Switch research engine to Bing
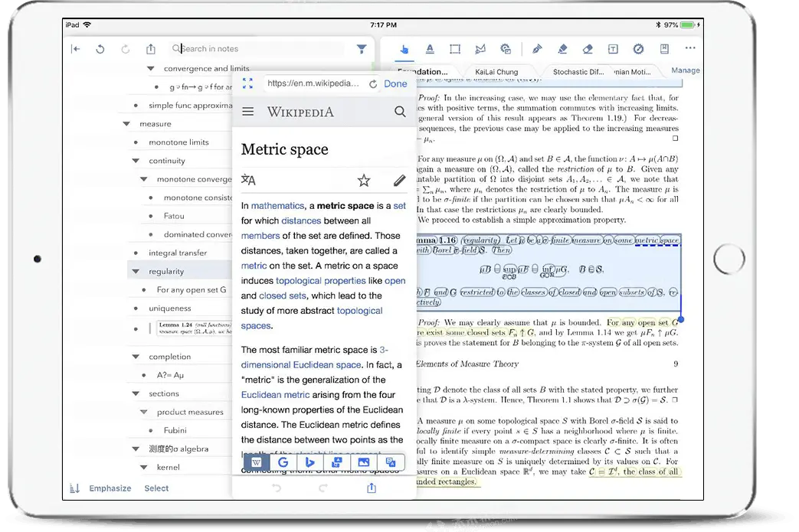Image resolution: width=799 pixels, height=532 pixels. 309,462
